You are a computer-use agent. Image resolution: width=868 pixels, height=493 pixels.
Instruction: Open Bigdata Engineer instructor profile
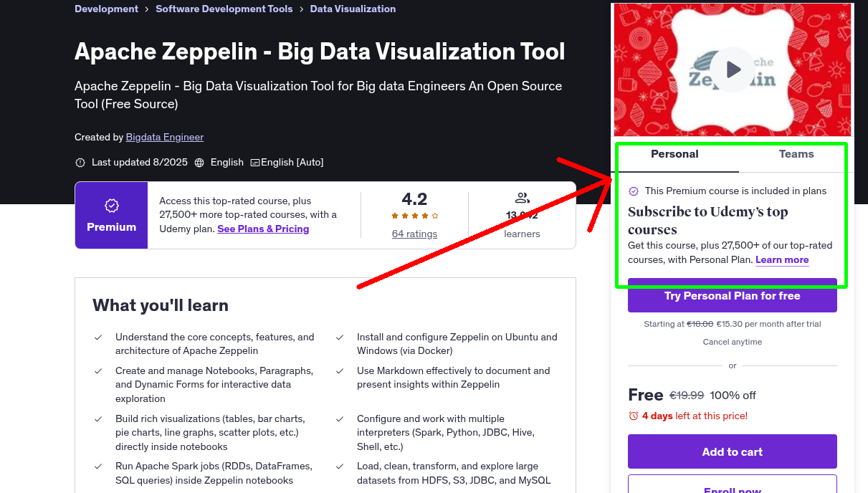point(165,137)
